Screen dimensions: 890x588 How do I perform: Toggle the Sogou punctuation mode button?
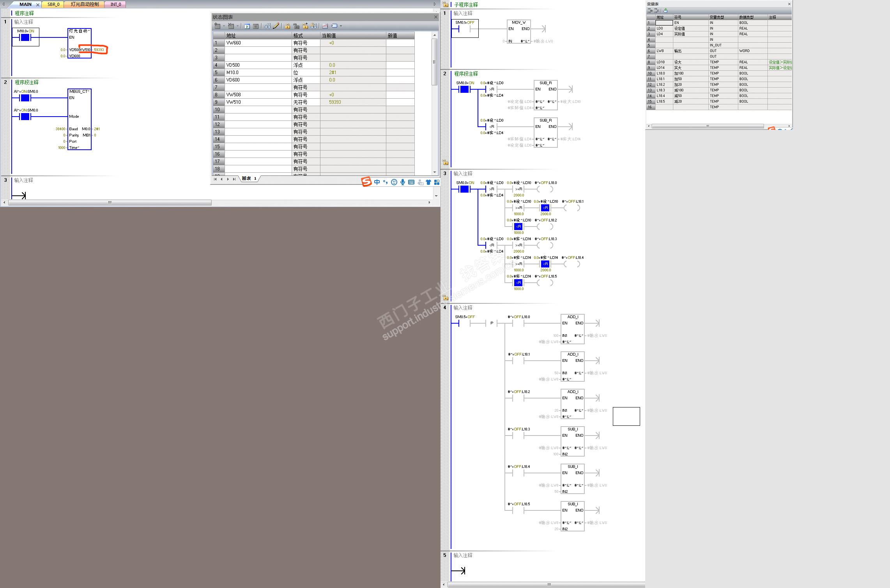click(385, 182)
